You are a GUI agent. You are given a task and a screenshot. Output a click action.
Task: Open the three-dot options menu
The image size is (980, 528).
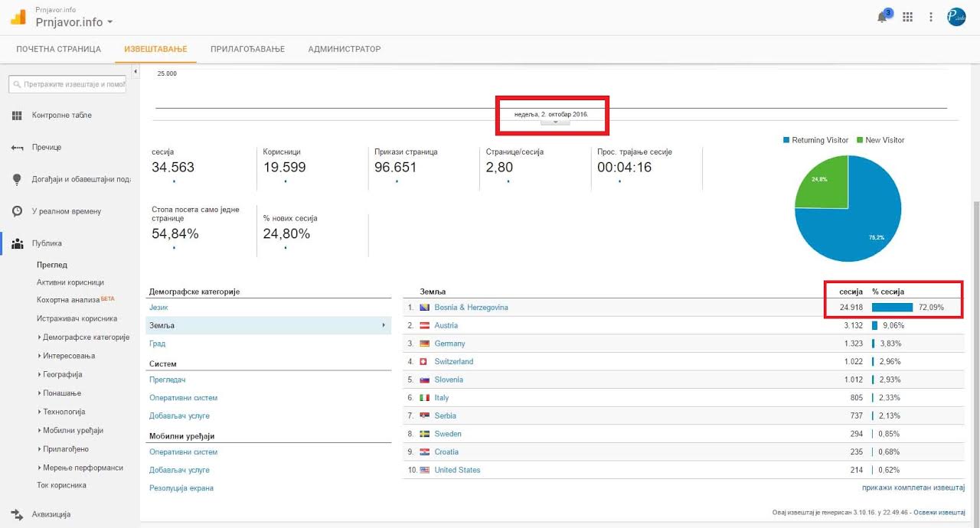[931, 17]
